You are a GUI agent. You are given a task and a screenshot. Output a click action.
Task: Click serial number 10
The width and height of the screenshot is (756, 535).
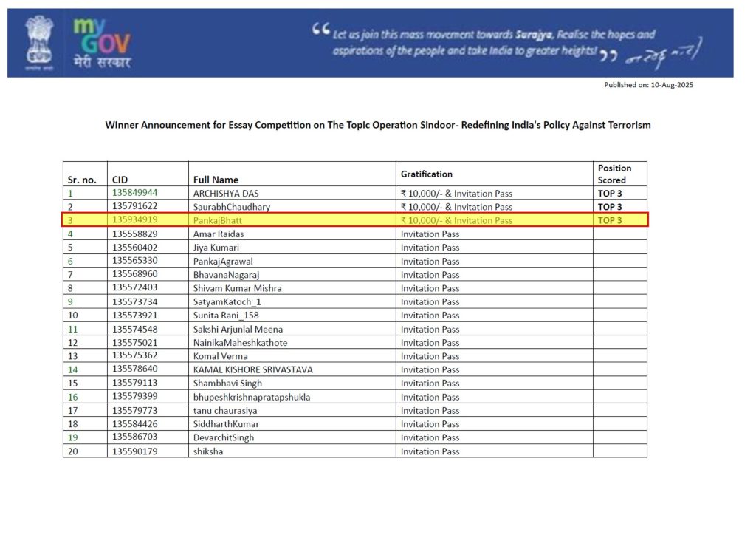click(x=73, y=316)
